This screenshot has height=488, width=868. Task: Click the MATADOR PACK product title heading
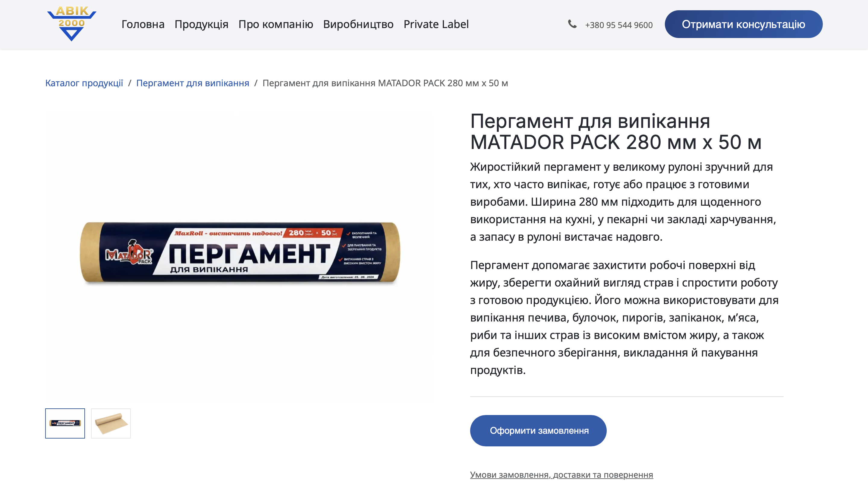[x=616, y=132]
